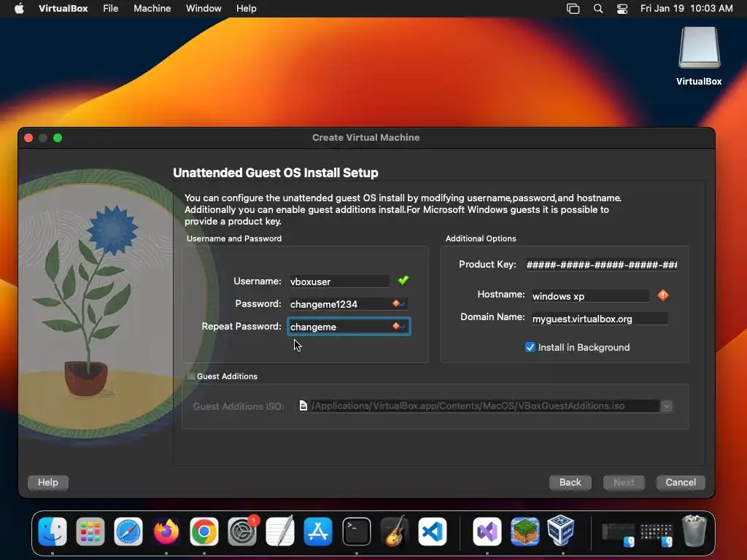Click the green checkmark beside Username
The width and height of the screenshot is (747, 560).
coord(403,281)
